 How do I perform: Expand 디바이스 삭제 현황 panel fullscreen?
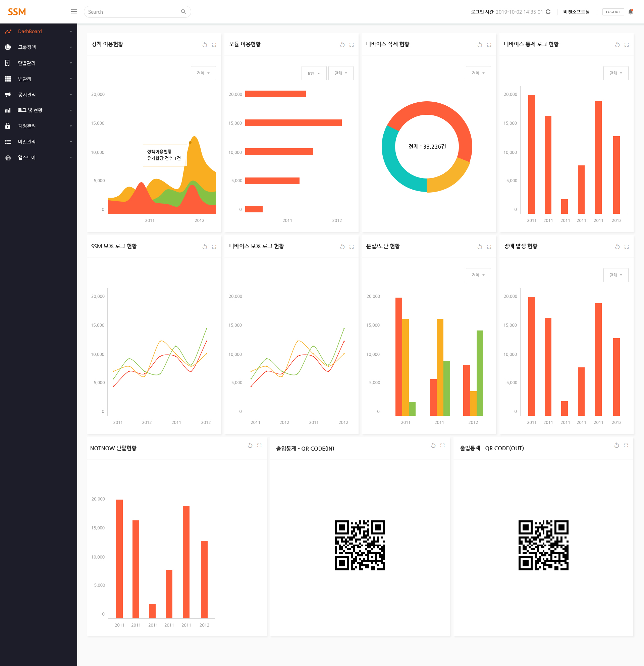489,45
